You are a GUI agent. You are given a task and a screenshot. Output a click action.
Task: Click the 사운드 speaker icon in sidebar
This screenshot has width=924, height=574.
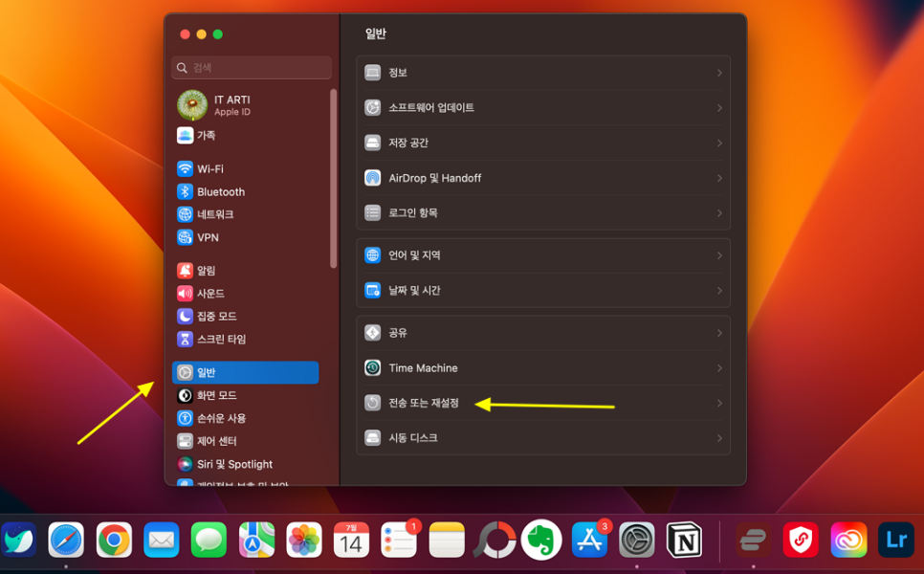(185, 294)
